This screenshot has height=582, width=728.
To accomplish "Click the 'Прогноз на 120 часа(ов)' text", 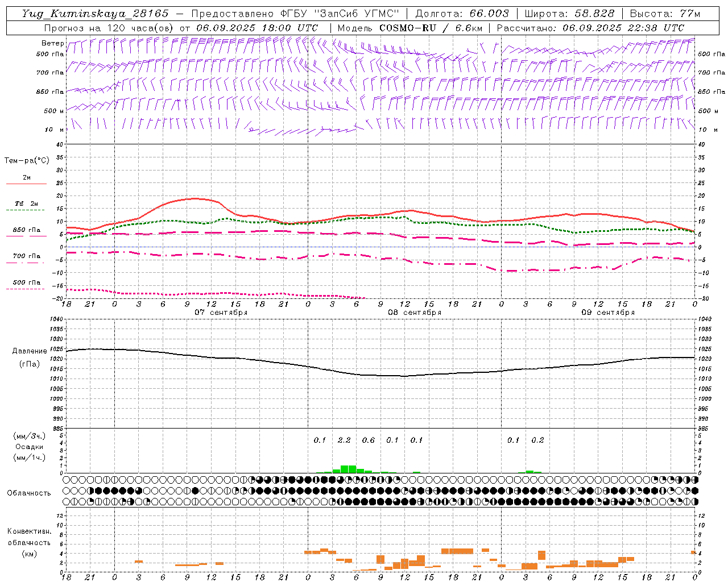I will coord(109,28).
